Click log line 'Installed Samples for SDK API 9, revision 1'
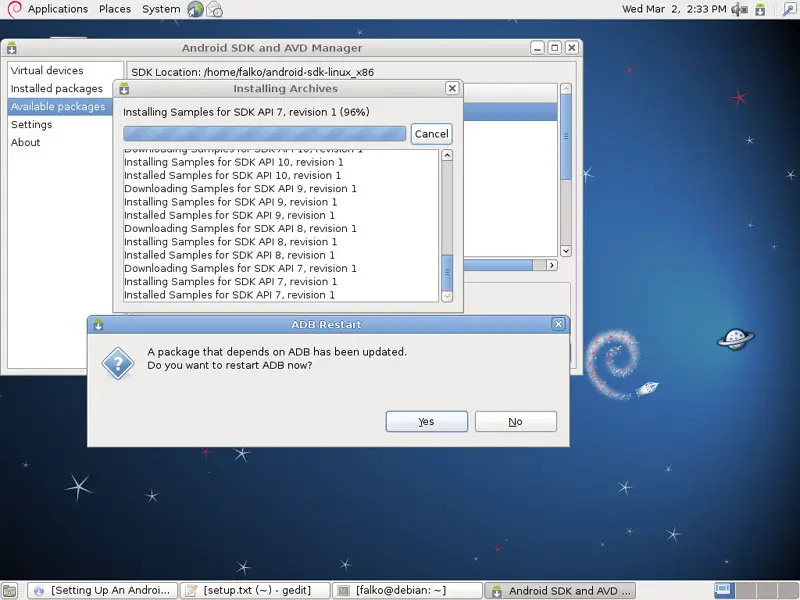 (x=229, y=215)
